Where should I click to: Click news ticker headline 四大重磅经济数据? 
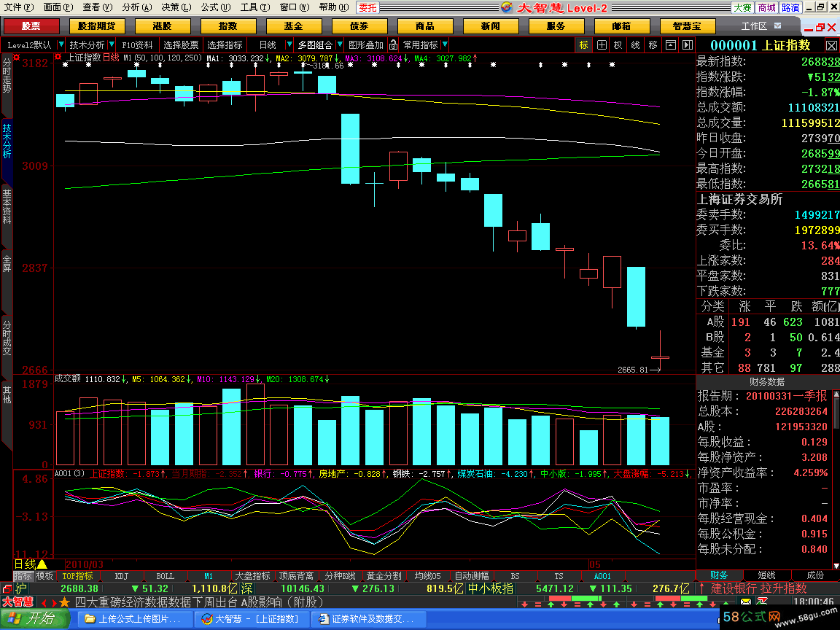pos(199,602)
